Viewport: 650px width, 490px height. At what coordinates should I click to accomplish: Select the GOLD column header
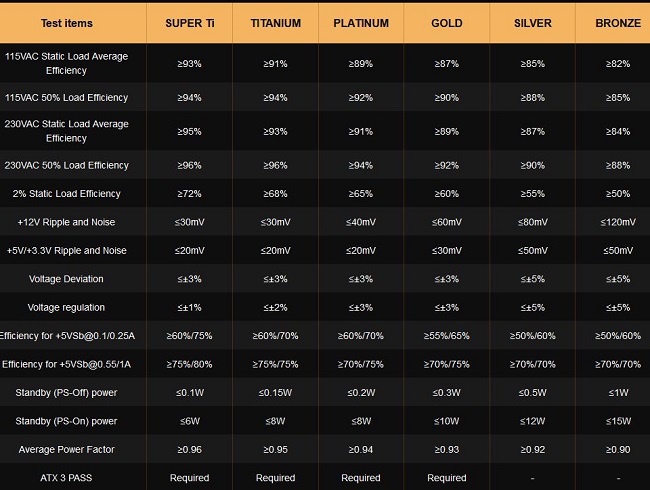click(446, 23)
